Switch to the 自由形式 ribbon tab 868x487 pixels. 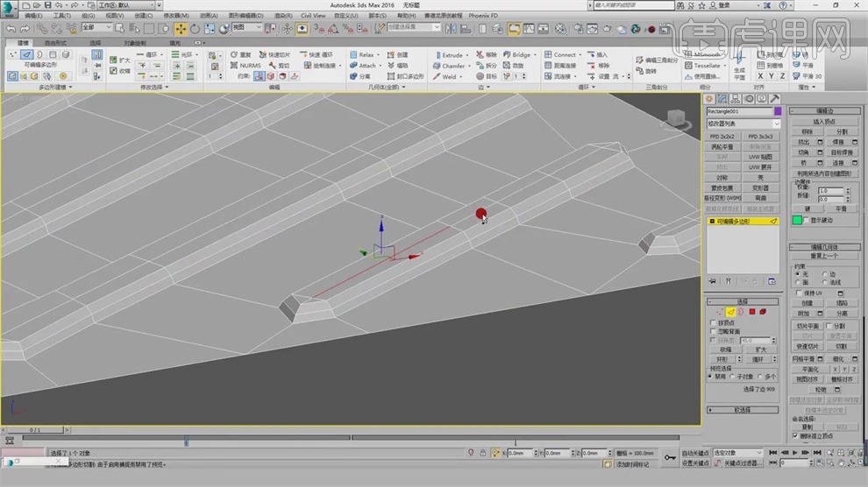(55, 42)
